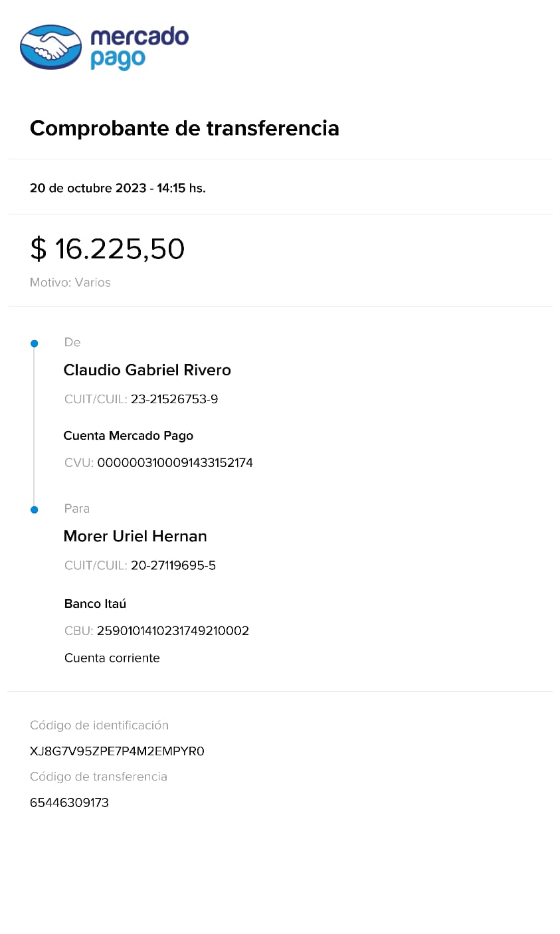The height and width of the screenshot is (934, 560).
Task: Select the amount $ 16.225,50
Action: point(107,249)
